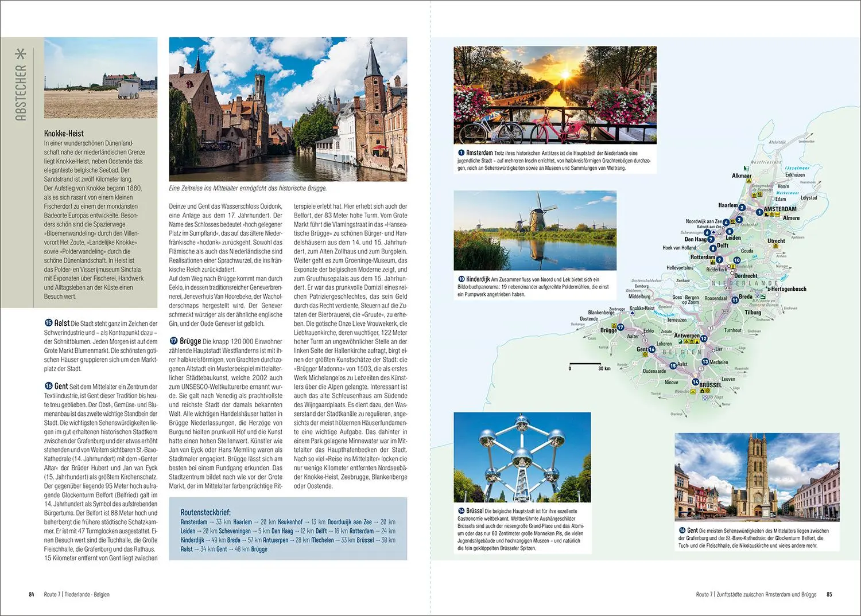Select marker 15 next to Aalst on the map
This screenshot has height=616, width=861.
[x=673, y=366]
